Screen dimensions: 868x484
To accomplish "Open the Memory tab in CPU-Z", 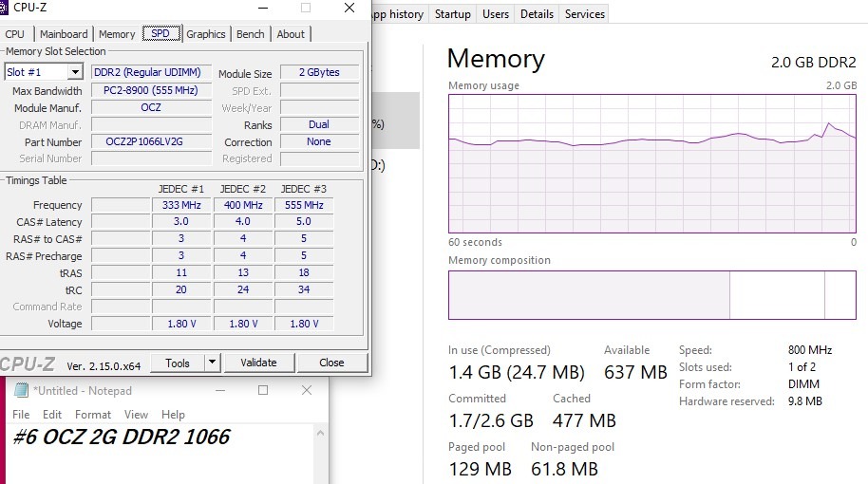I will [117, 34].
